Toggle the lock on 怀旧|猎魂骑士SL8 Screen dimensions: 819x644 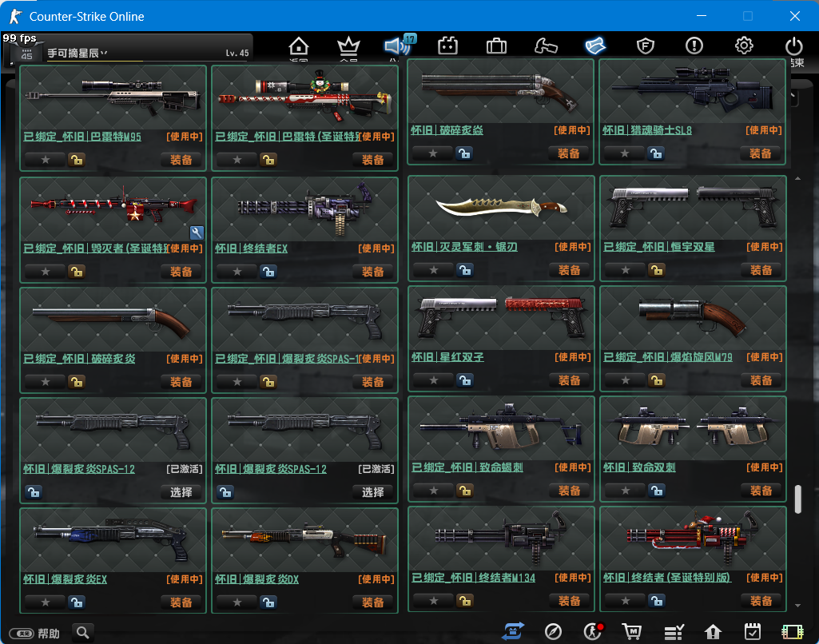click(656, 153)
